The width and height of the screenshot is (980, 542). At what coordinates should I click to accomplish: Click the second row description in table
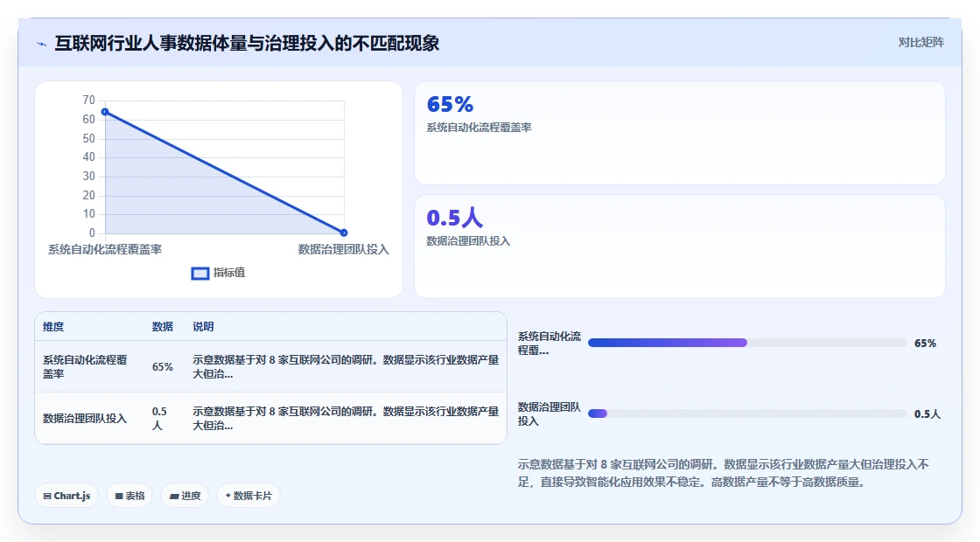coord(346,419)
